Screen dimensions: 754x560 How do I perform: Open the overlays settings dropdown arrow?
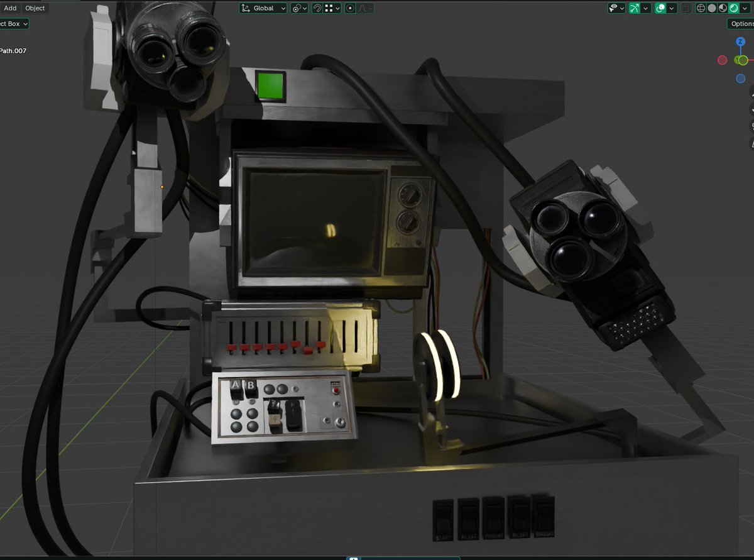(672, 8)
